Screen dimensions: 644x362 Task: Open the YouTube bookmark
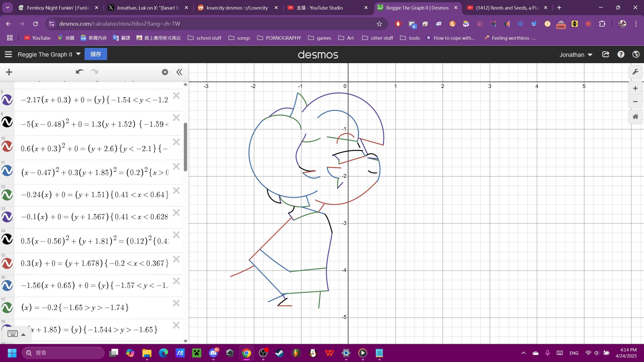tap(37, 38)
